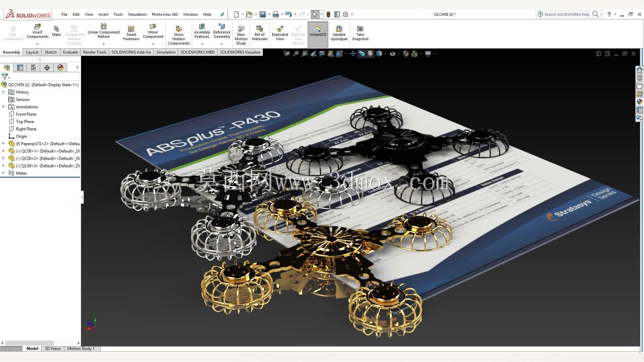Click the Section View icon
The image size is (644, 362).
click(x=322, y=54)
